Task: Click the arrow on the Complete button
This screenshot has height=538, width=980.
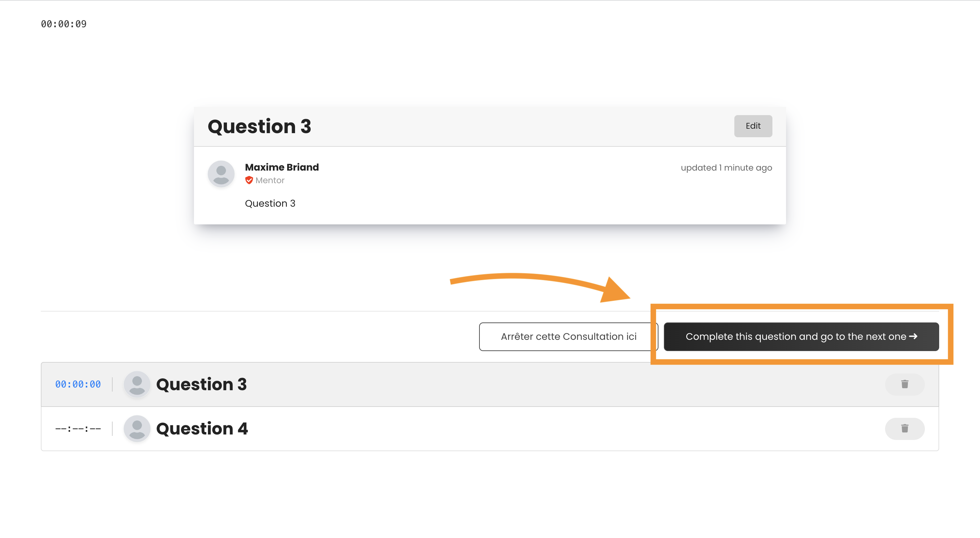Action: click(913, 336)
